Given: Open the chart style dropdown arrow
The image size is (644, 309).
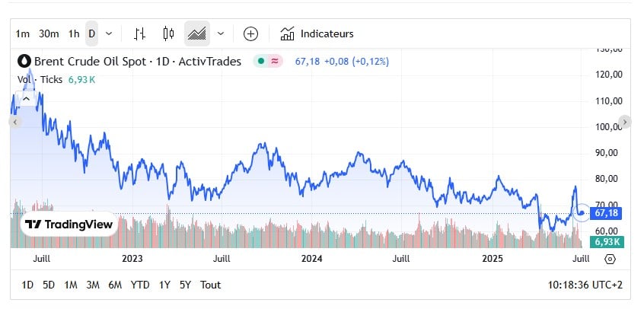Looking at the screenshot, I should click(x=221, y=33).
